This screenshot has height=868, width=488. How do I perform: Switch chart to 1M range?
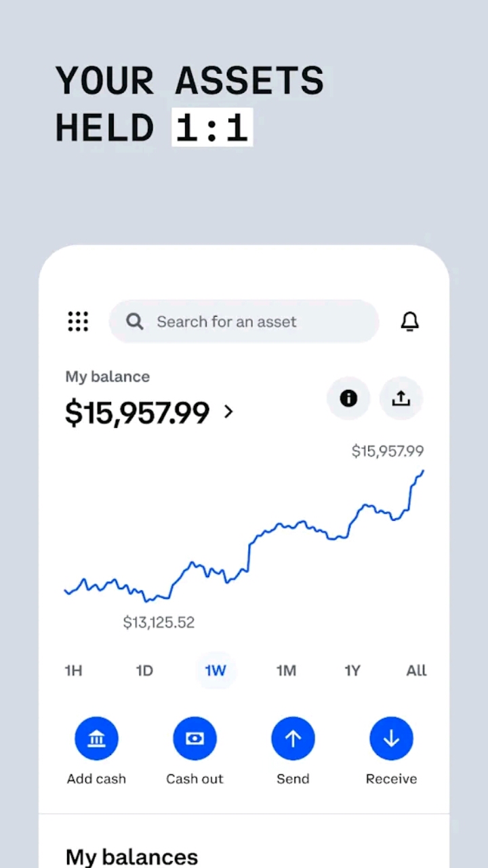coord(286,671)
